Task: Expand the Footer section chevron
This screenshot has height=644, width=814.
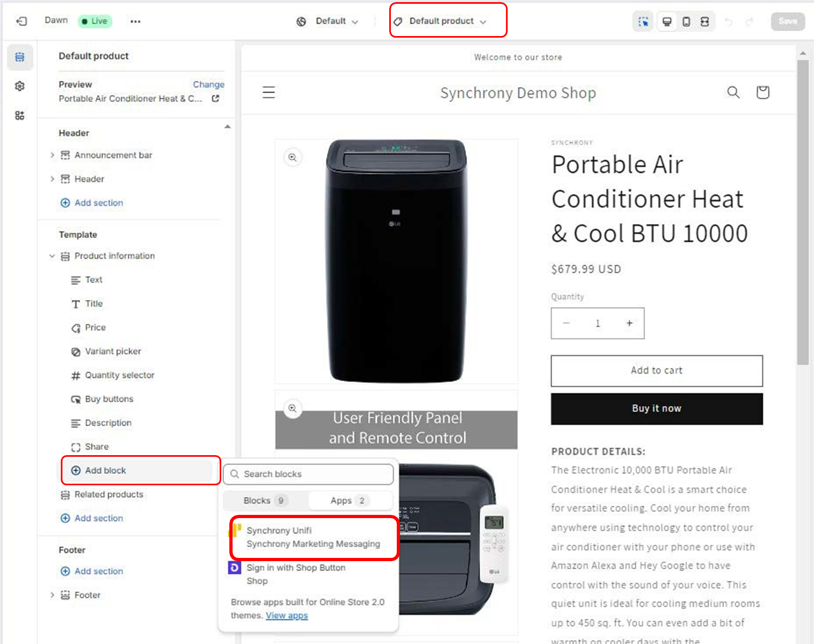Action: (52, 595)
